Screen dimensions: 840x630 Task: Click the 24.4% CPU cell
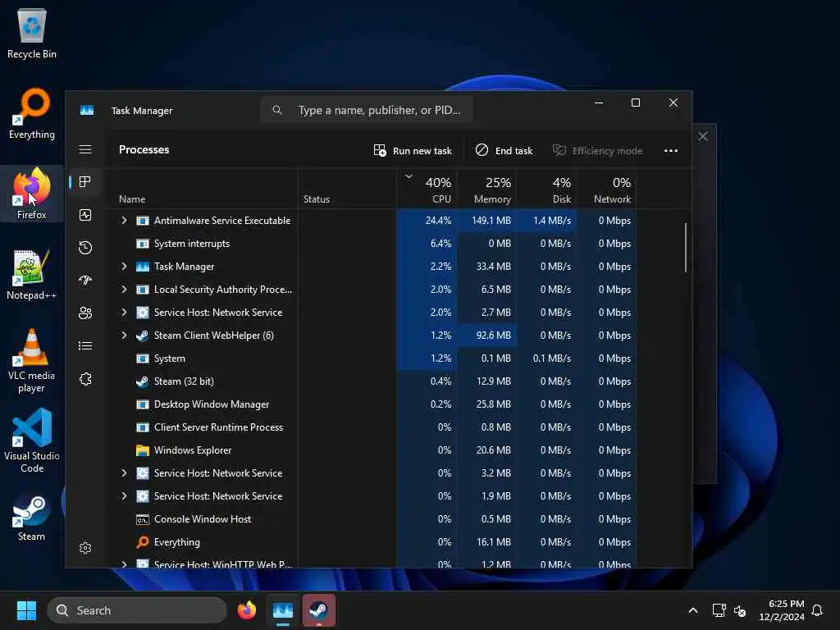tap(427, 221)
